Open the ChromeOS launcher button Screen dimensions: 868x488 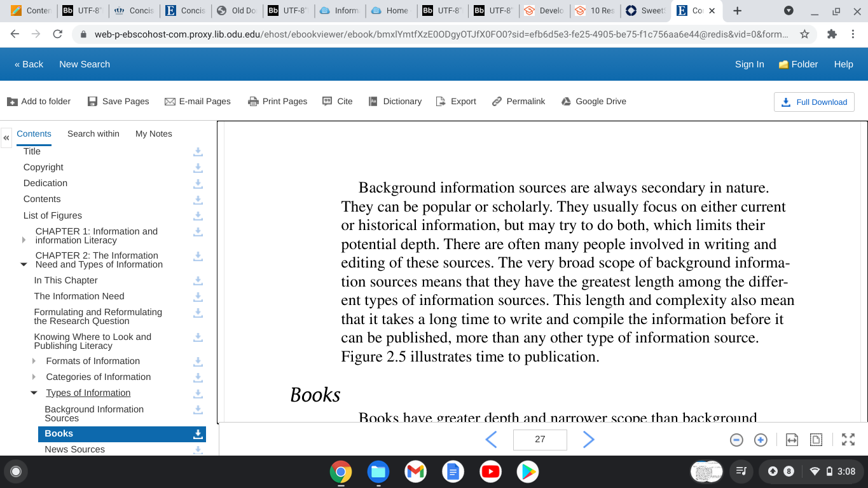[x=16, y=471]
